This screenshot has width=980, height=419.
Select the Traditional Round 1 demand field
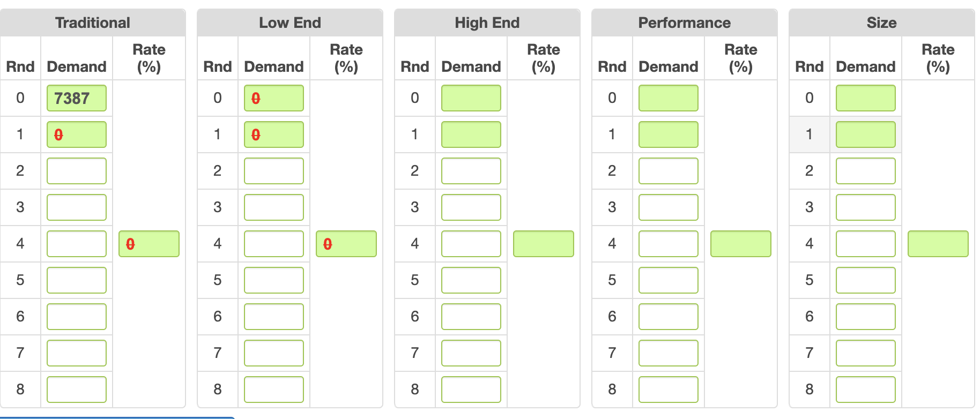pyautogui.click(x=77, y=134)
